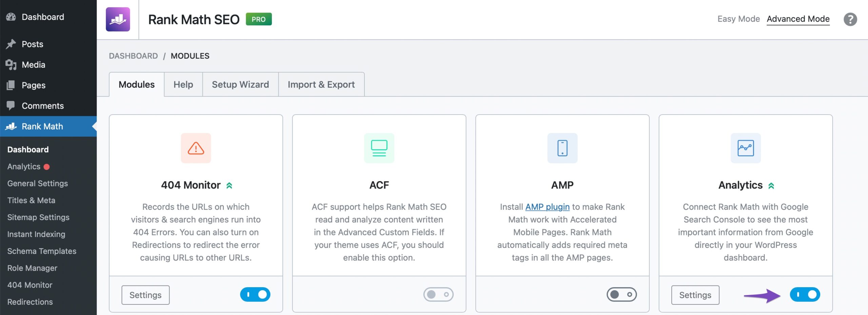
Task: Enable the ACF module toggle
Action: (438, 294)
